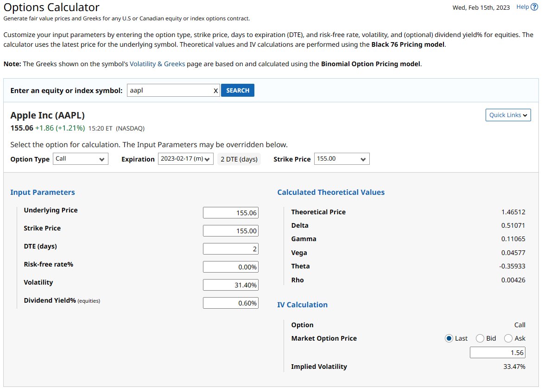Viewport: 544px width, 392px height.
Task: Click the Delta value 0.51071
Action: tap(513, 226)
